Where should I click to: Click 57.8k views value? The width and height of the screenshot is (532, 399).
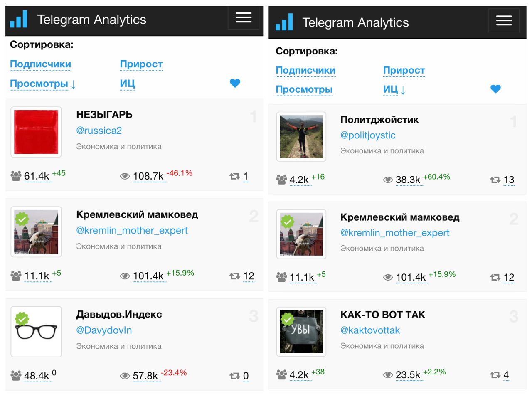[145, 376]
